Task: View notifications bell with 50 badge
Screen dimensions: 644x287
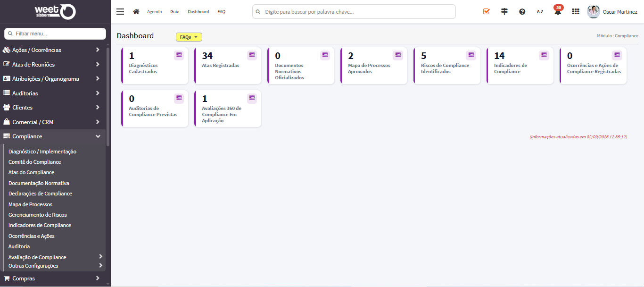Action: [558, 10]
